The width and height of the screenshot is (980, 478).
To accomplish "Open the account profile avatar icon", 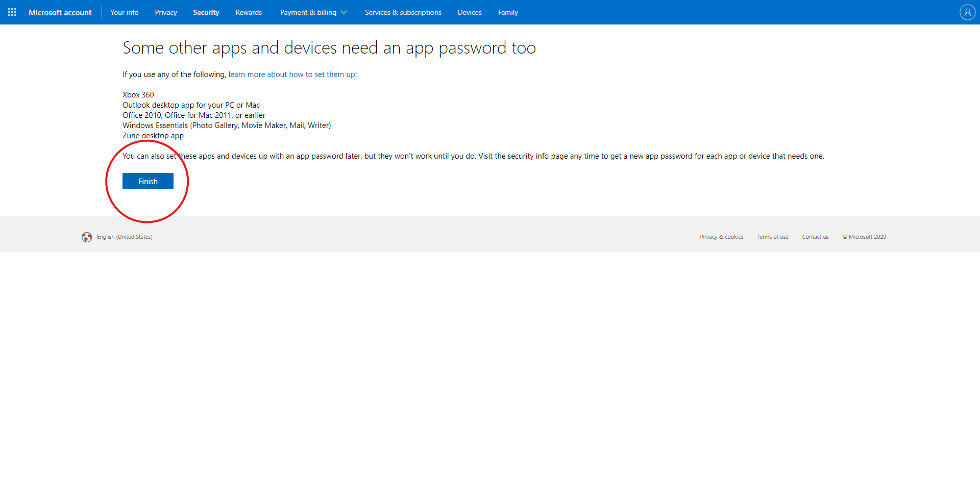I will (967, 12).
